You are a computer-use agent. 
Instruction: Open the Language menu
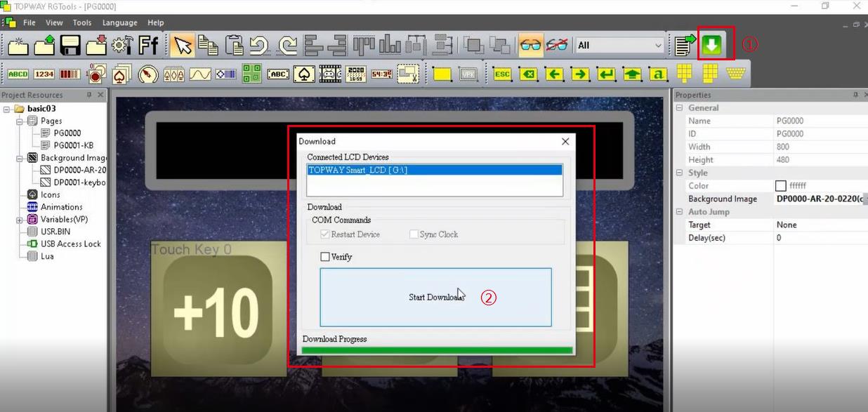[x=120, y=22]
